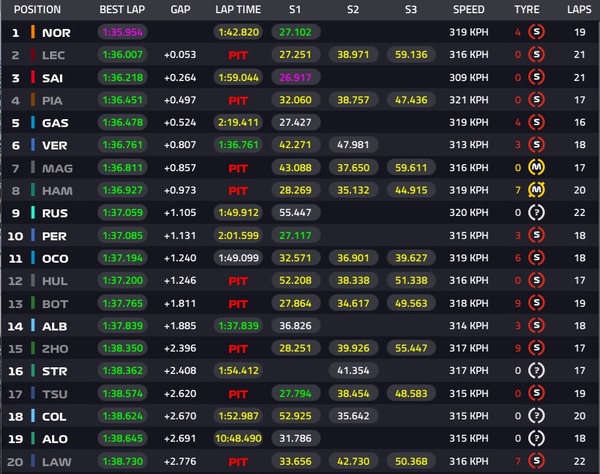
Task: Click Norris's purple best lap 1:35.954
Action: (122, 32)
